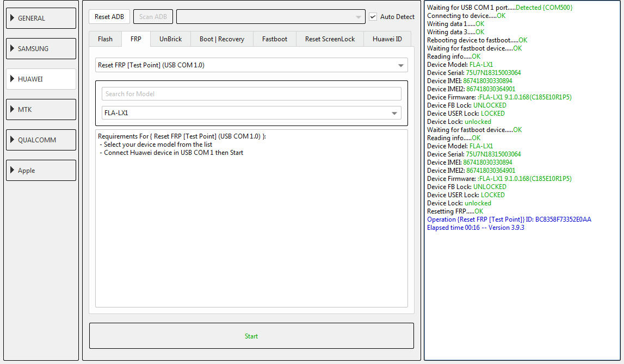
Task: Click the Search for Model field
Action: point(251,94)
